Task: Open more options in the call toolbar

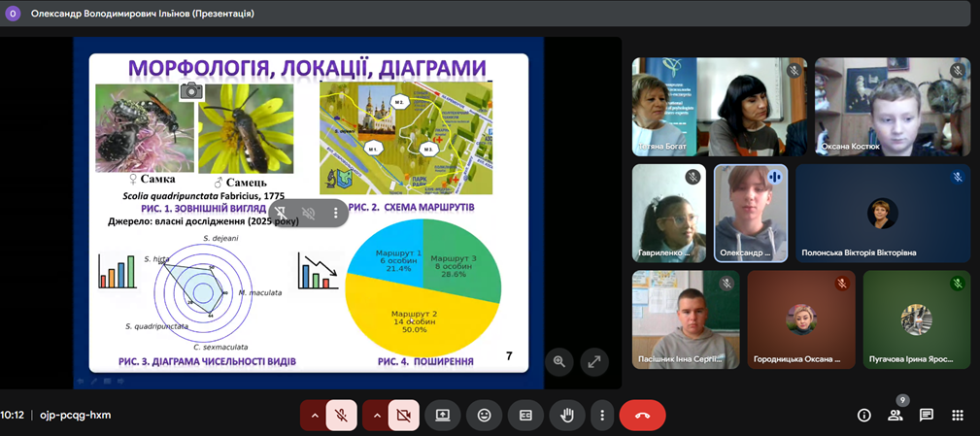Action: [x=602, y=415]
